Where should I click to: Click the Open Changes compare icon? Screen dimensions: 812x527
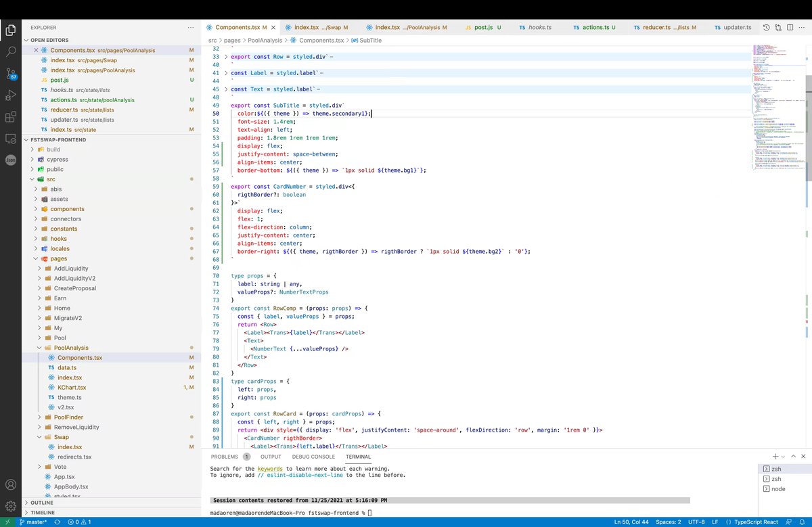point(778,28)
